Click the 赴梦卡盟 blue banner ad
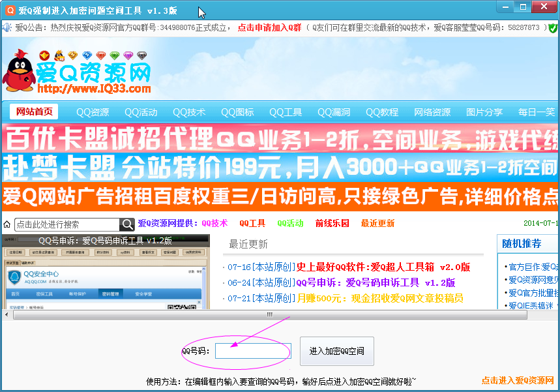This screenshot has height=392, width=560. (280, 167)
